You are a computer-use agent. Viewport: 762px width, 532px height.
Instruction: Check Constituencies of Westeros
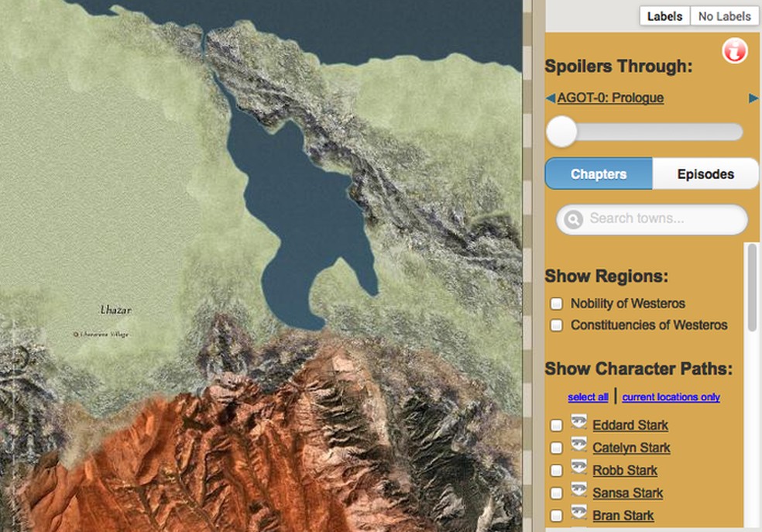(x=556, y=325)
